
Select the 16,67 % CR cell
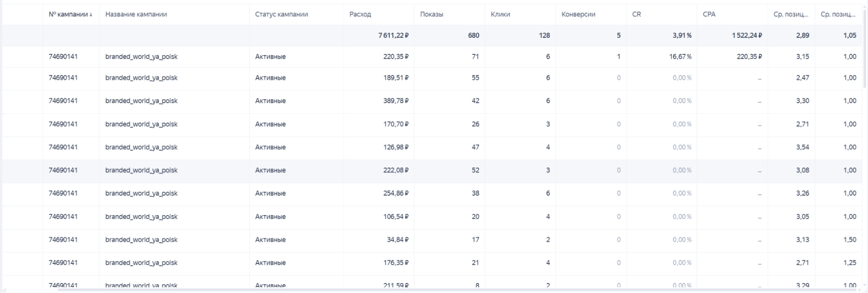[x=680, y=57]
